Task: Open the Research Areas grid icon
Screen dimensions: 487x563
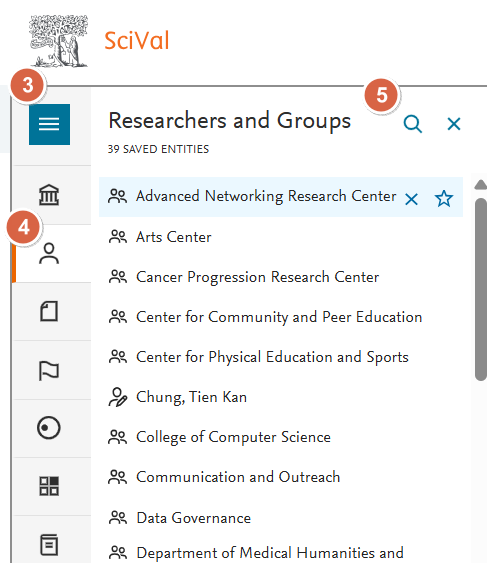Action: pyautogui.click(x=49, y=486)
